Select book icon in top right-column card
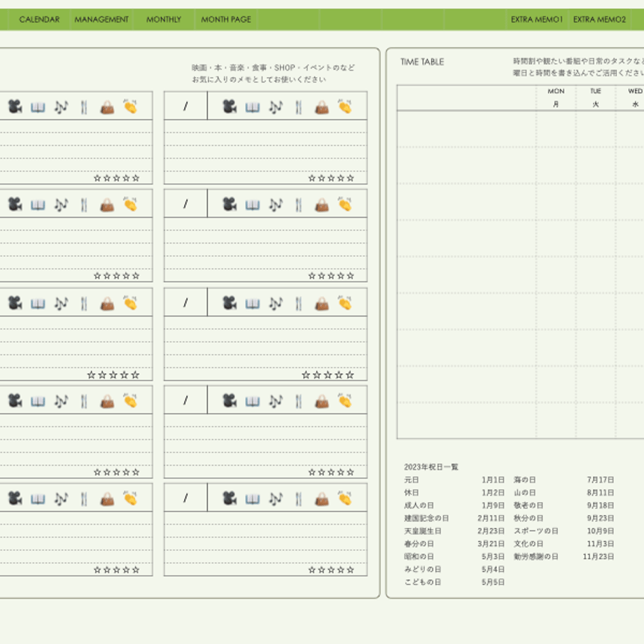Screen dimensions: 644x644 253,108
